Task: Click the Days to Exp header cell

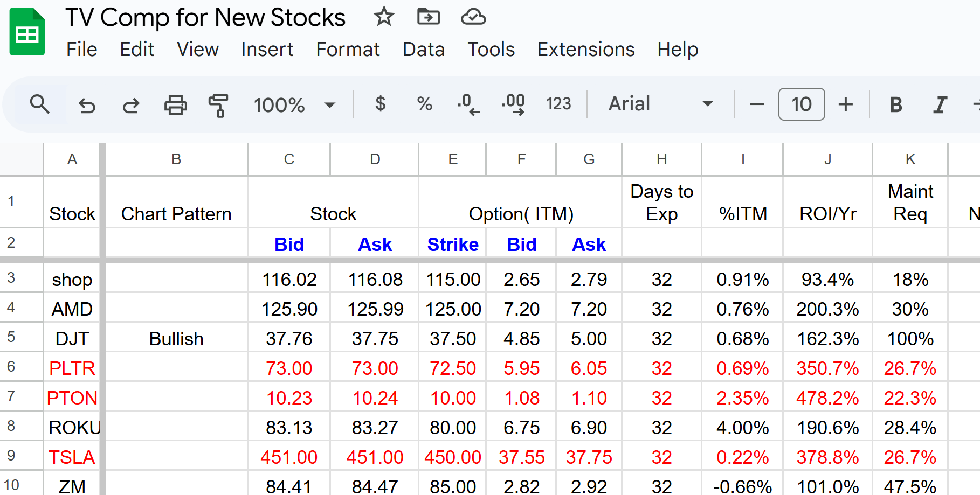Action: coord(661,202)
